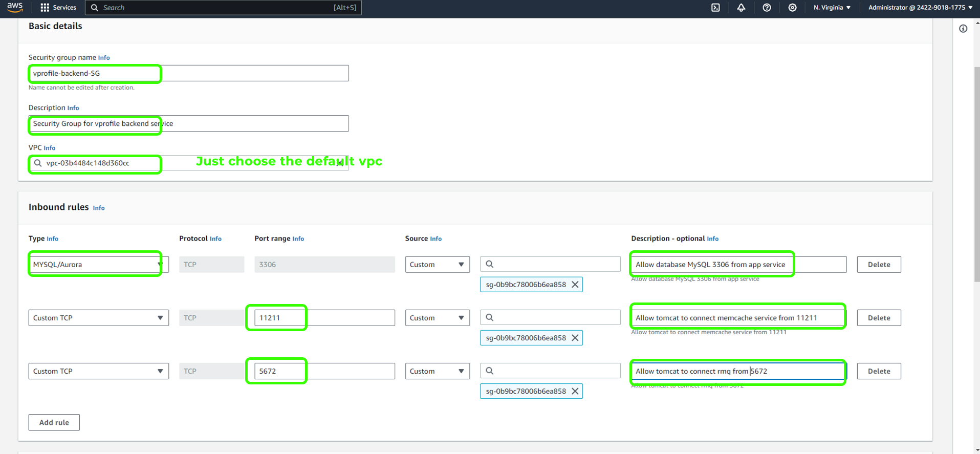
Task: Remove source security group from 5672 rule
Action: tap(575, 391)
